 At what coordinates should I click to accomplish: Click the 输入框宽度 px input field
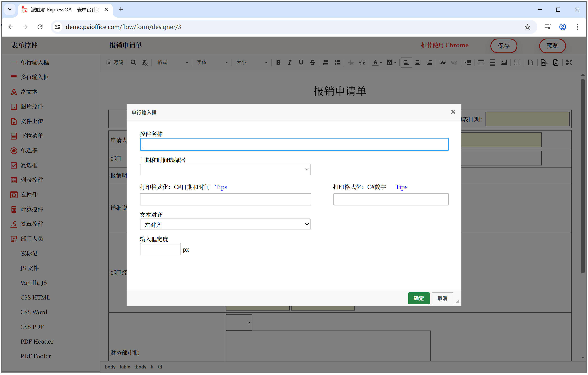click(x=160, y=249)
